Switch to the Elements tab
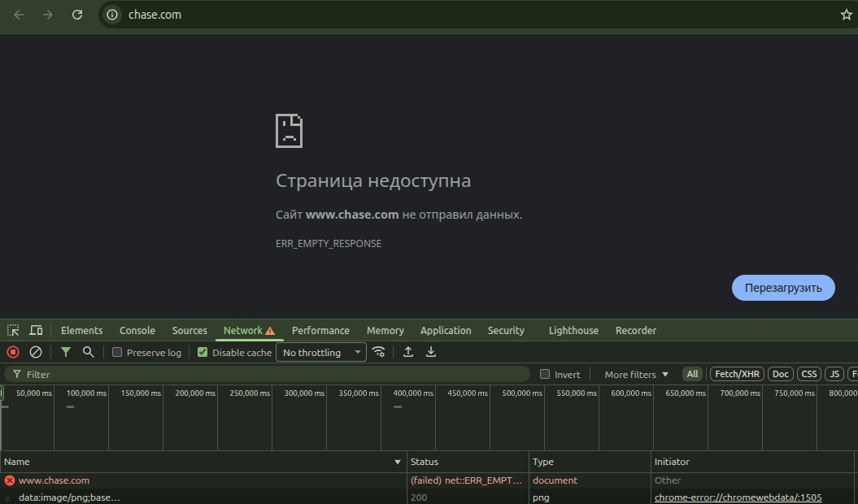Image resolution: width=858 pixels, height=504 pixels. click(81, 331)
